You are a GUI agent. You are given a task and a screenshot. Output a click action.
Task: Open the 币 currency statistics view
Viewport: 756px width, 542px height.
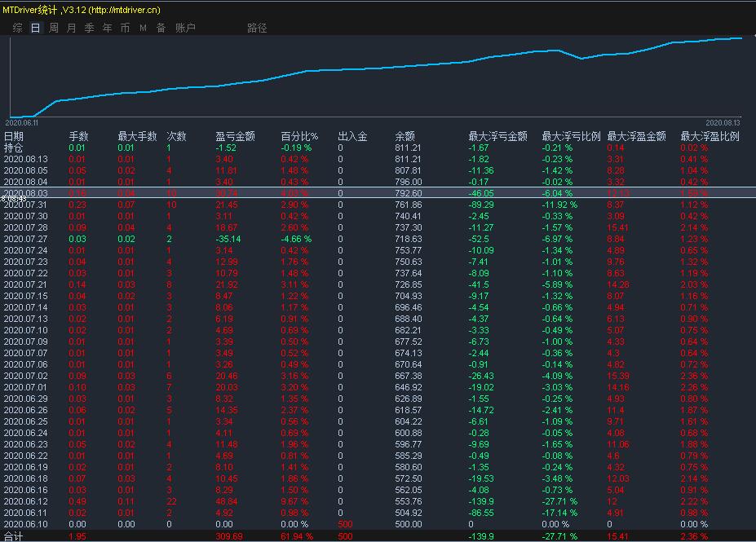click(x=125, y=27)
